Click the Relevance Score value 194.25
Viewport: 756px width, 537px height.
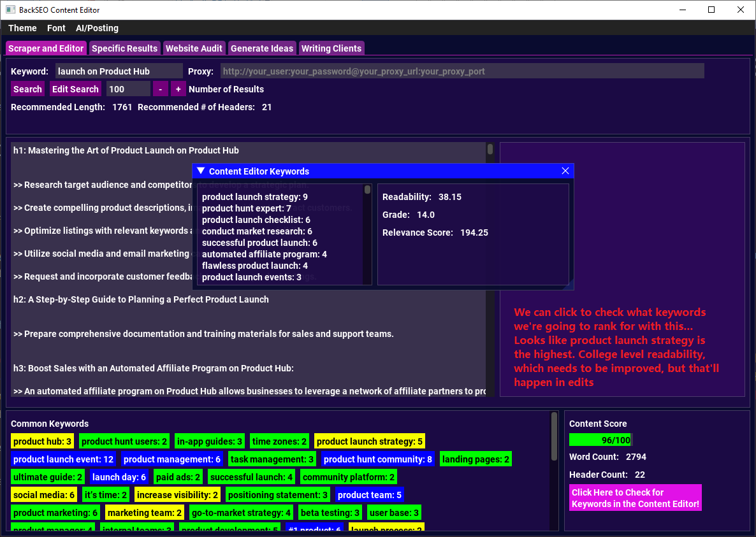(x=474, y=233)
